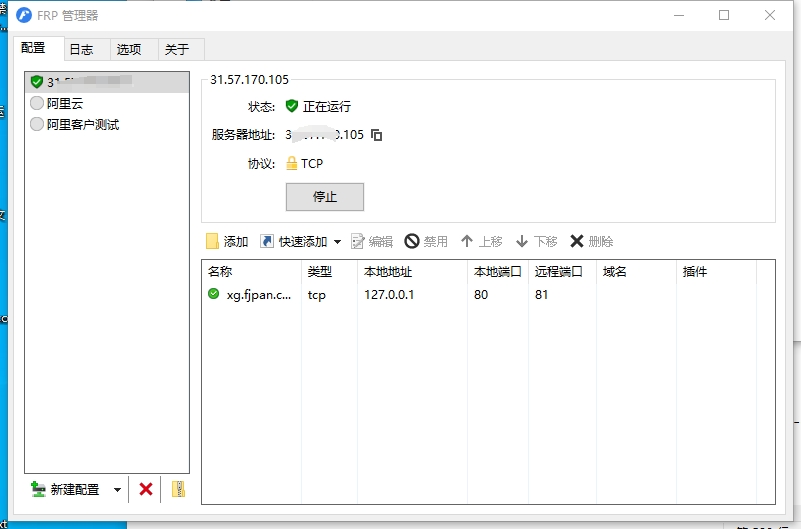The width and height of the screenshot is (801, 529).
Task: Click 新建配置 to create configuration
Action: pos(66,489)
